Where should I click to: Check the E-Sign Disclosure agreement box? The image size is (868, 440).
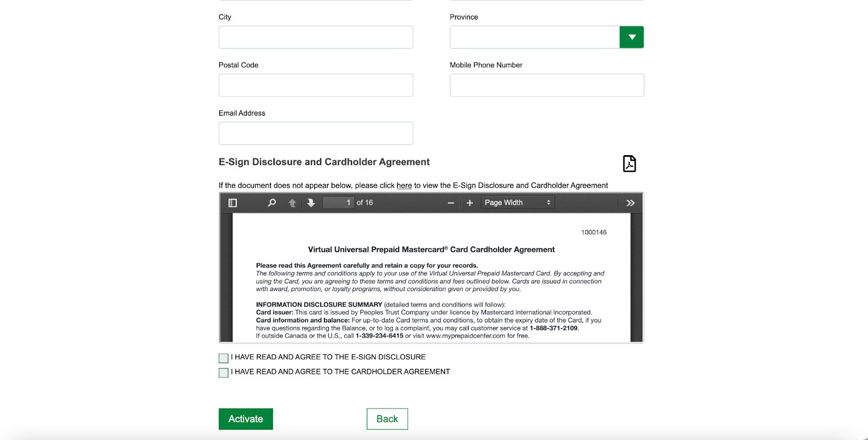[x=224, y=358]
